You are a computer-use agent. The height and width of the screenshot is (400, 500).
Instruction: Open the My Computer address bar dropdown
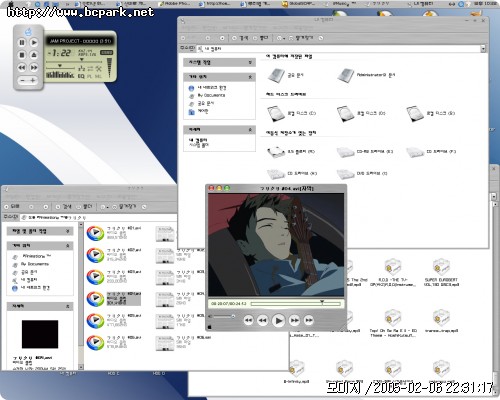coord(483,49)
